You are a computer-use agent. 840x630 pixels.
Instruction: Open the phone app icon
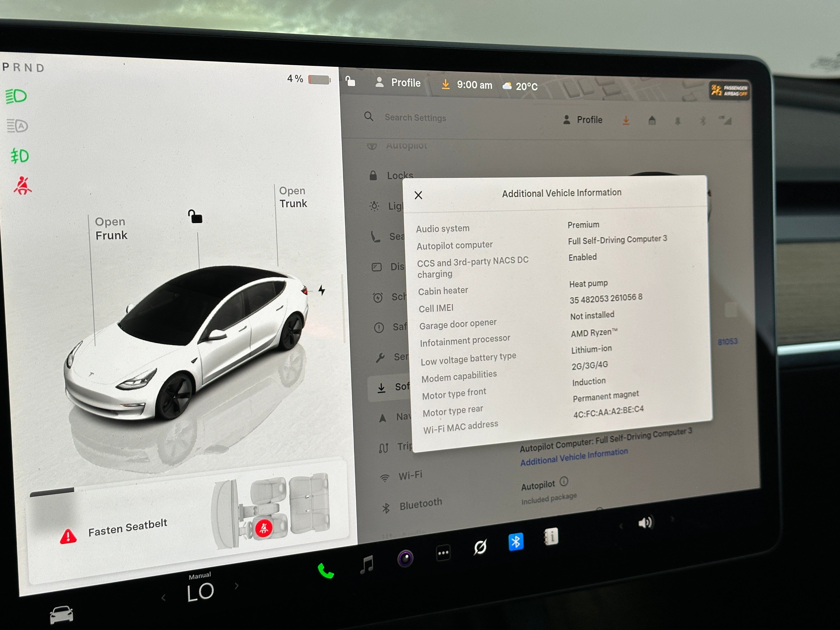point(325,571)
